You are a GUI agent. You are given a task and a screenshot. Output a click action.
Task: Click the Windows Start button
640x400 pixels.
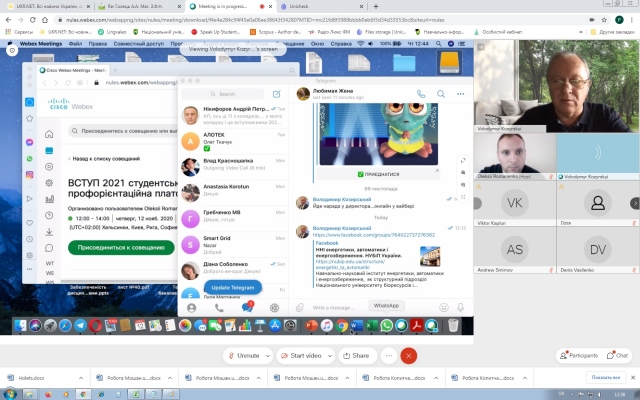coord(10,394)
